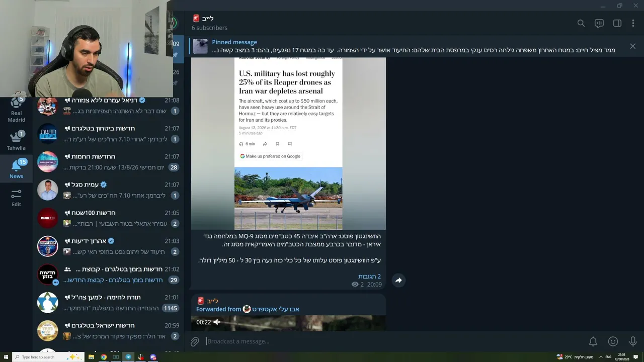This screenshot has height=362, width=644.
Task: Open the Edit folders sidebar button
Action: (x=16, y=198)
